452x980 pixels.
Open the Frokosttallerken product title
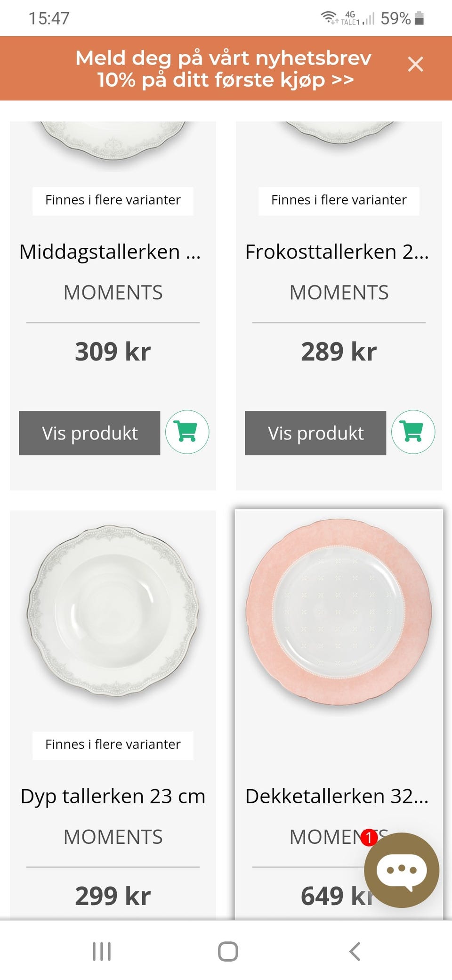[337, 252]
